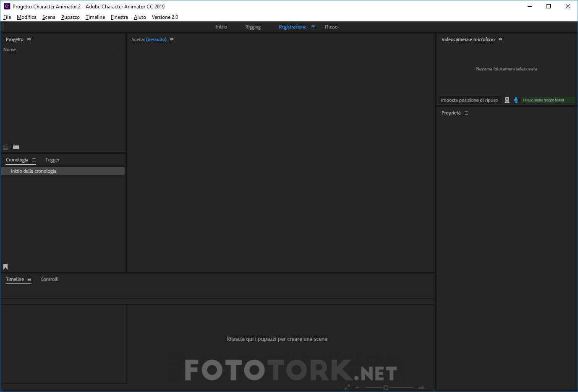This screenshot has height=392, width=578.
Task: Click Rilascia qui i pupazzi drop area text
Action: click(x=277, y=339)
